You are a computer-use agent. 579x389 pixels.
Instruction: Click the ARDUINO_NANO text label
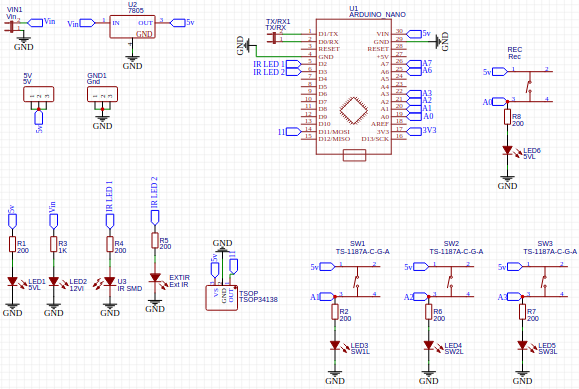(x=377, y=15)
